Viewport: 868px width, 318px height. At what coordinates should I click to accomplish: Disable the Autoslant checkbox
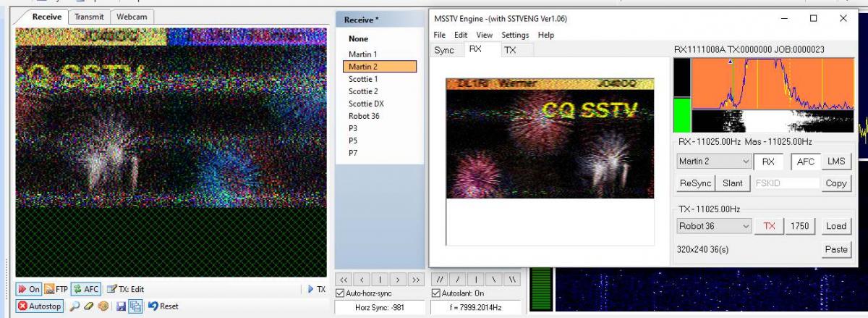pos(435,293)
